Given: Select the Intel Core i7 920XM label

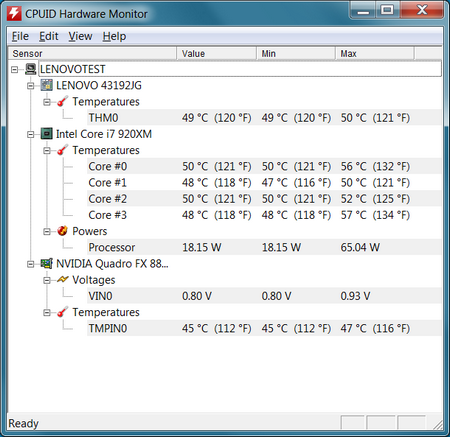Looking at the screenshot, I should click(104, 134).
